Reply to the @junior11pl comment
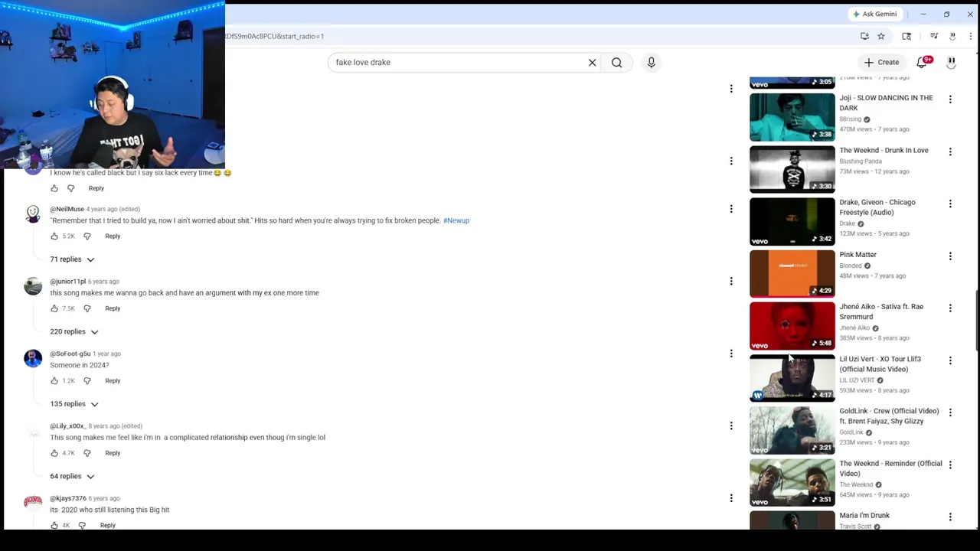 click(113, 308)
